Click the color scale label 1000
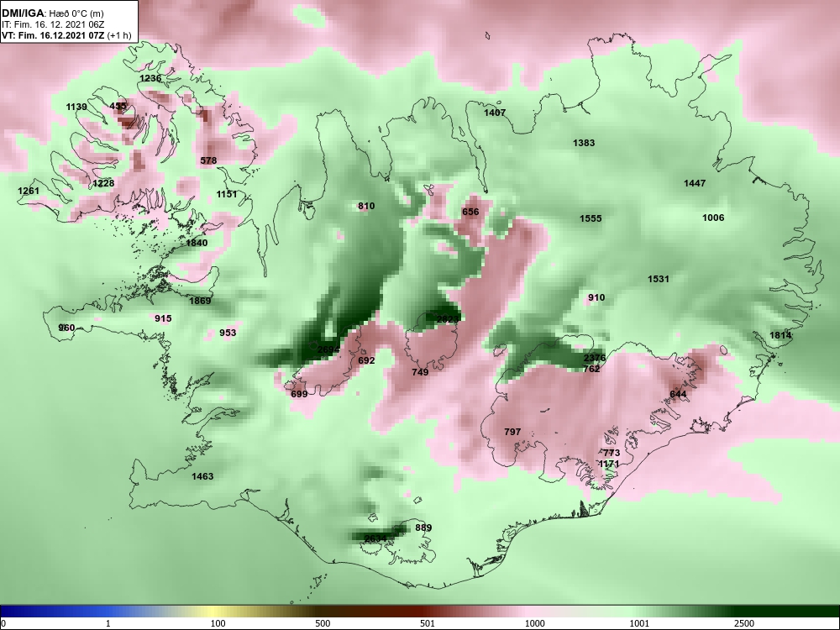Viewport: 840px width, 630px height. tap(535, 623)
